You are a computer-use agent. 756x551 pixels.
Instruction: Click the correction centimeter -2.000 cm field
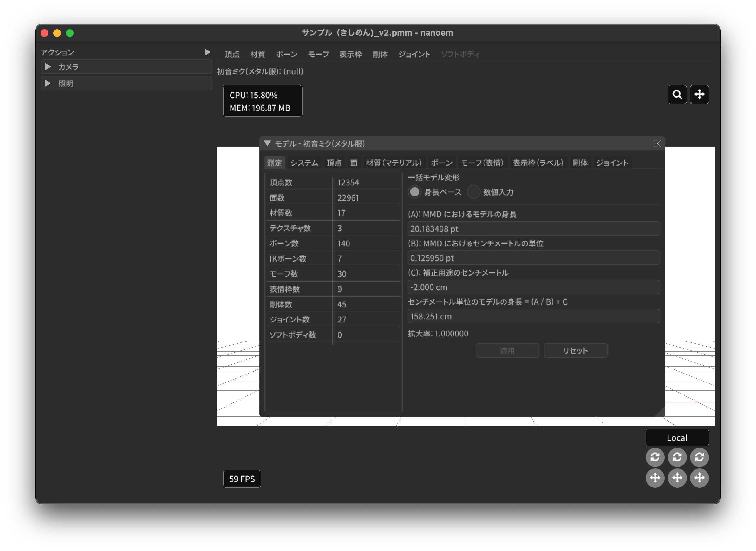533,287
